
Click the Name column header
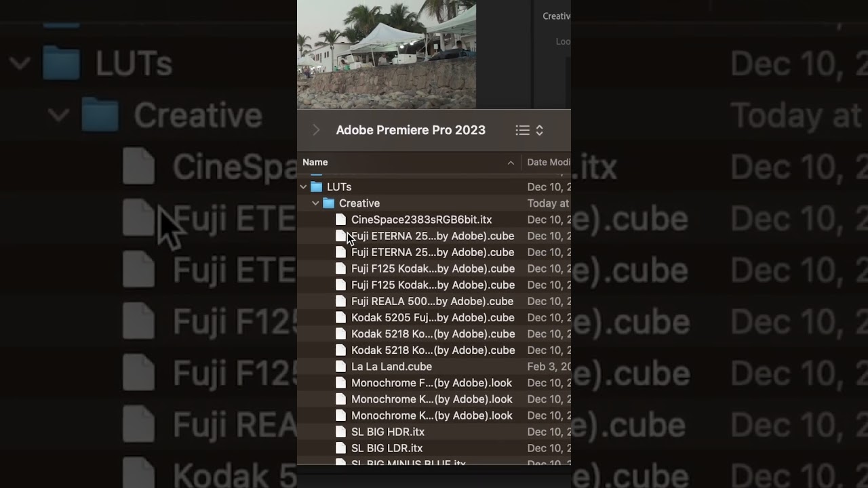point(315,162)
